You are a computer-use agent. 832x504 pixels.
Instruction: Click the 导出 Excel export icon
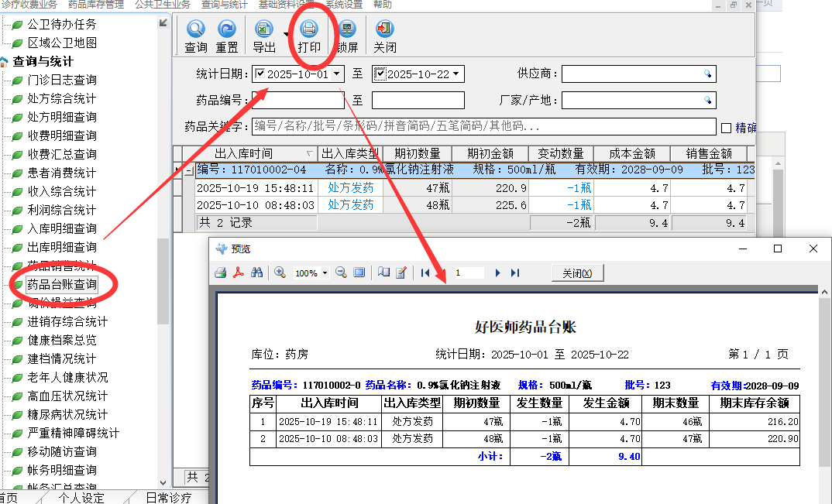coord(265,36)
